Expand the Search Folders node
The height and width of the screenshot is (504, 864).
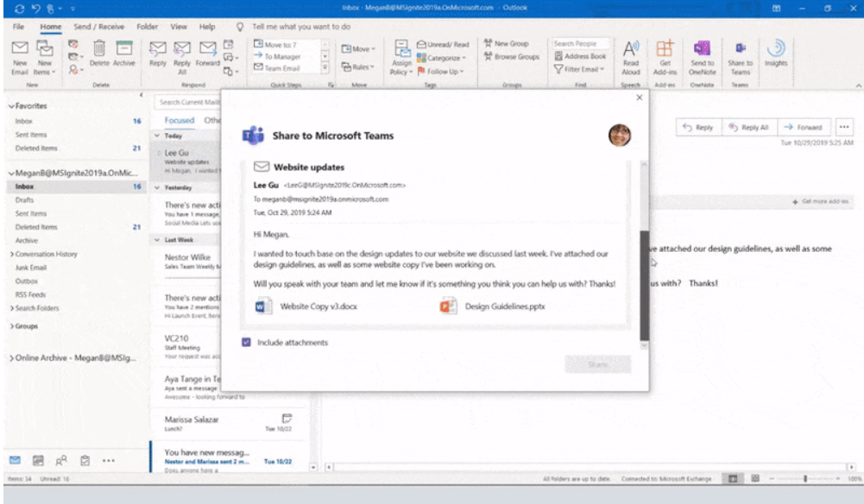click(x=12, y=308)
